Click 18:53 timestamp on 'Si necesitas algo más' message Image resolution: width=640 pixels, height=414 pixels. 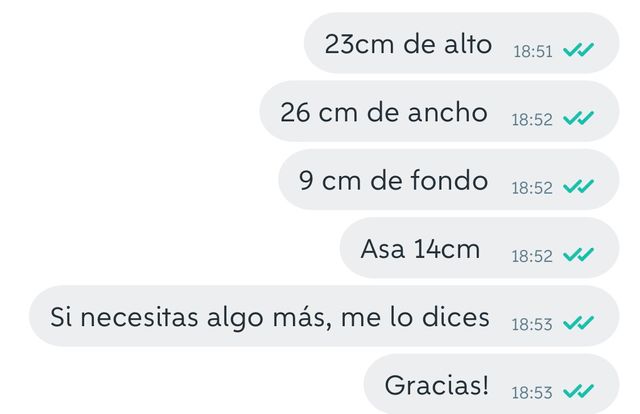pyautogui.click(x=532, y=325)
